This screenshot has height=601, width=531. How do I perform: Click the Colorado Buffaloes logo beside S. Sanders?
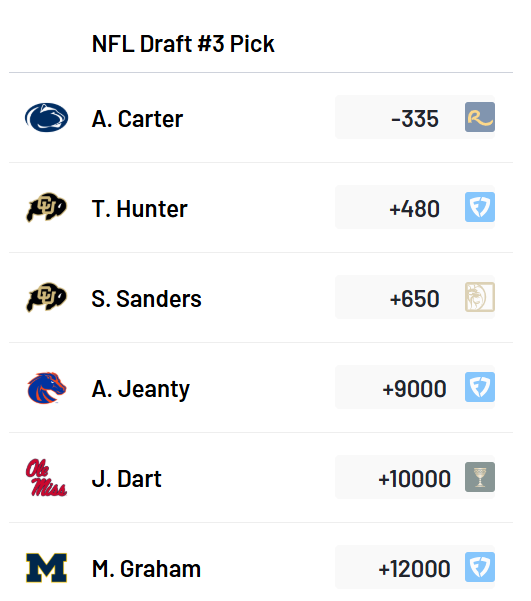(46, 297)
